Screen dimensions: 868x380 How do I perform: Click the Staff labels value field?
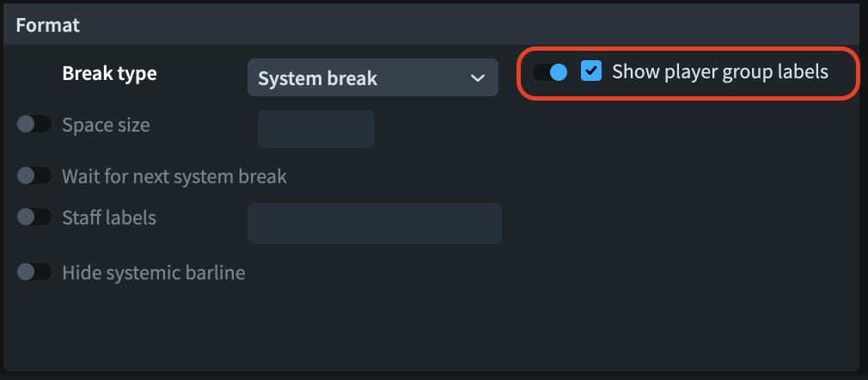coord(374,223)
